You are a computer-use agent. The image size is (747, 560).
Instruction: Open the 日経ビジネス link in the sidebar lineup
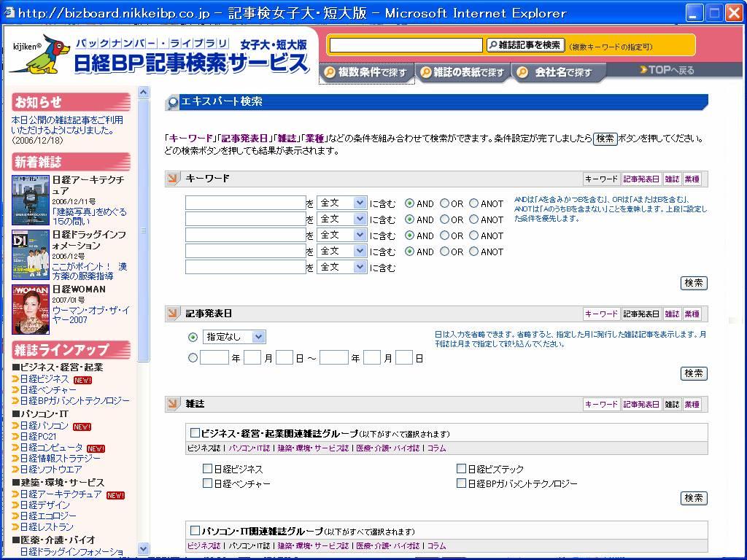[44, 379]
